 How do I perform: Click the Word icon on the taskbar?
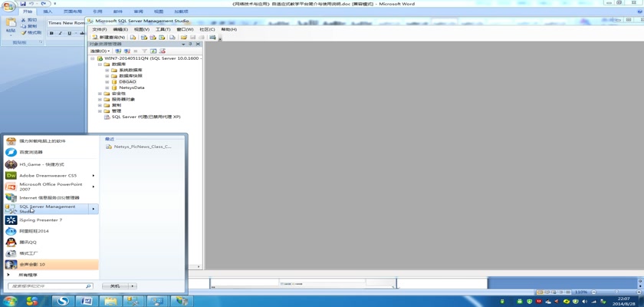[87, 302]
